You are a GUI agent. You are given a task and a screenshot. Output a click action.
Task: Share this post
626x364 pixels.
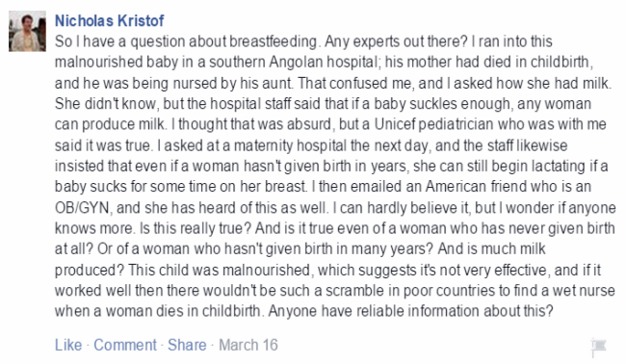click(187, 345)
